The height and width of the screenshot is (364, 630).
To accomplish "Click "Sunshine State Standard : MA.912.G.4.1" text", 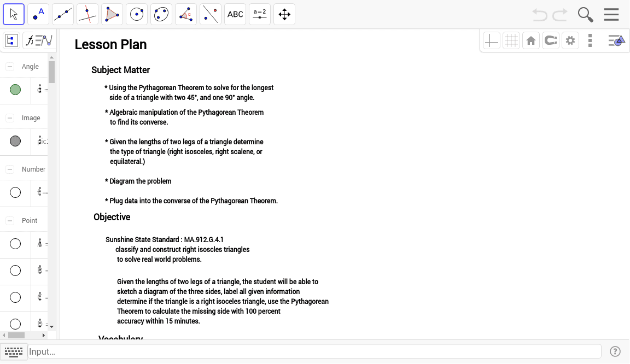I will [164, 239].
